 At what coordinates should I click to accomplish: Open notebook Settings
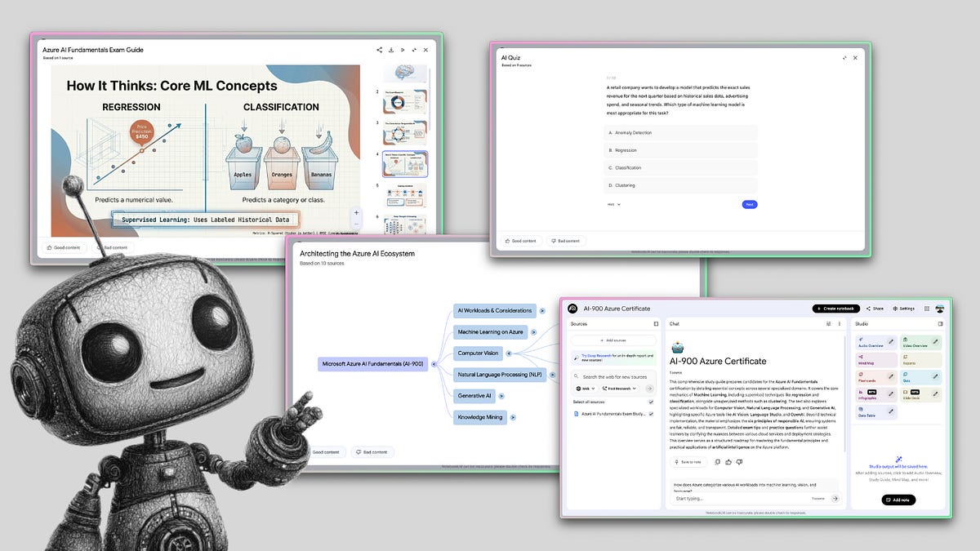903,309
